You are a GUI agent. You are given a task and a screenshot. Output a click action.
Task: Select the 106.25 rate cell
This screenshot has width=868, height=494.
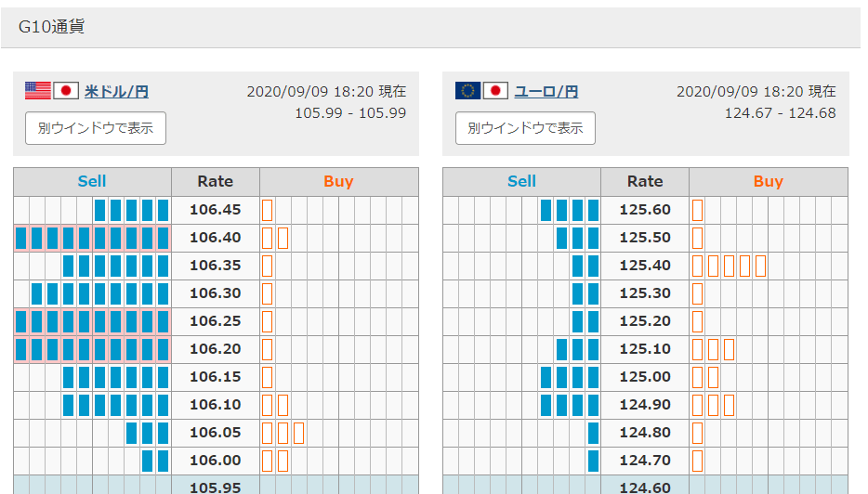tap(215, 321)
